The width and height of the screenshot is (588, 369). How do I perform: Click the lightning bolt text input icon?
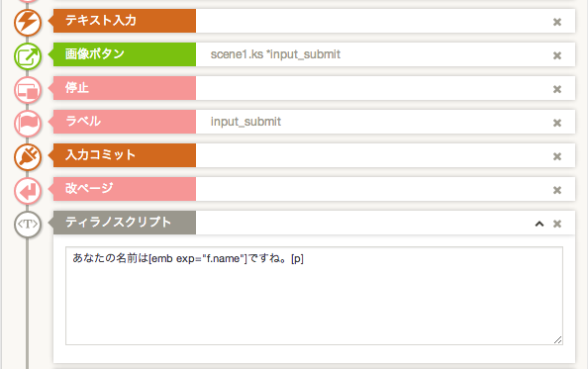tap(28, 23)
